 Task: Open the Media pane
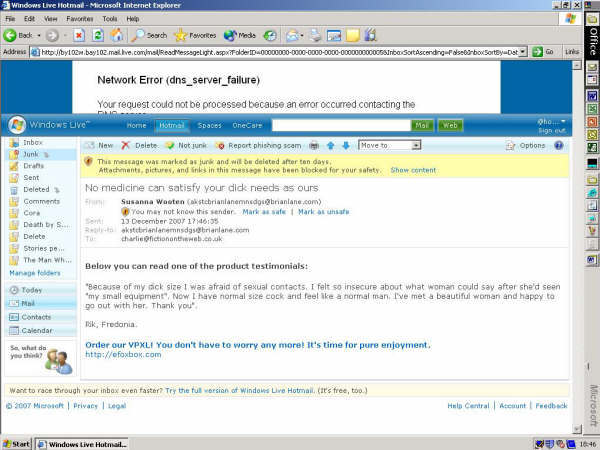coord(240,36)
